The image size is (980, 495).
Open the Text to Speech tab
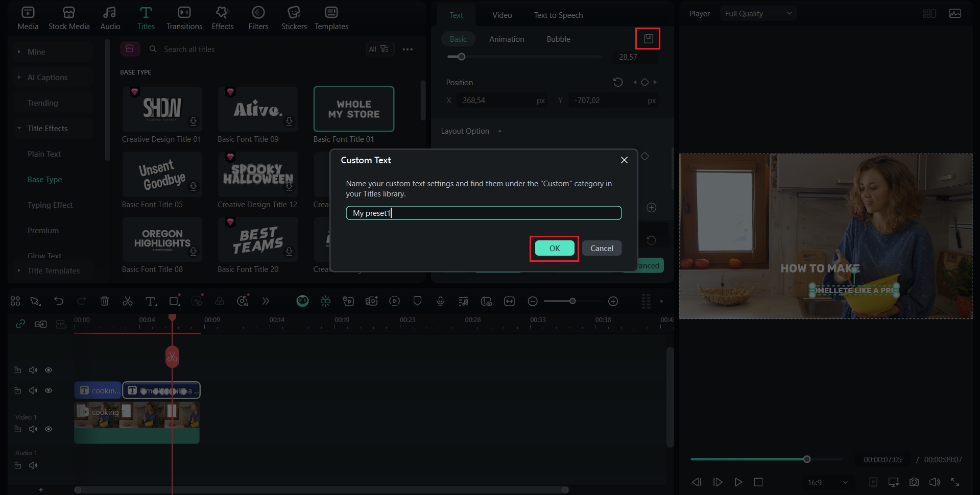(x=558, y=15)
